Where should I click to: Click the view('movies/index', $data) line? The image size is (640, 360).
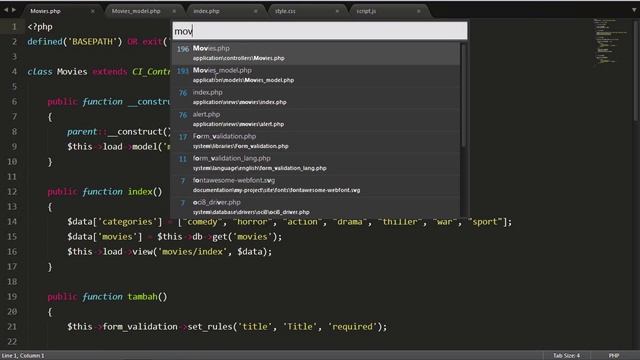pos(169,251)
